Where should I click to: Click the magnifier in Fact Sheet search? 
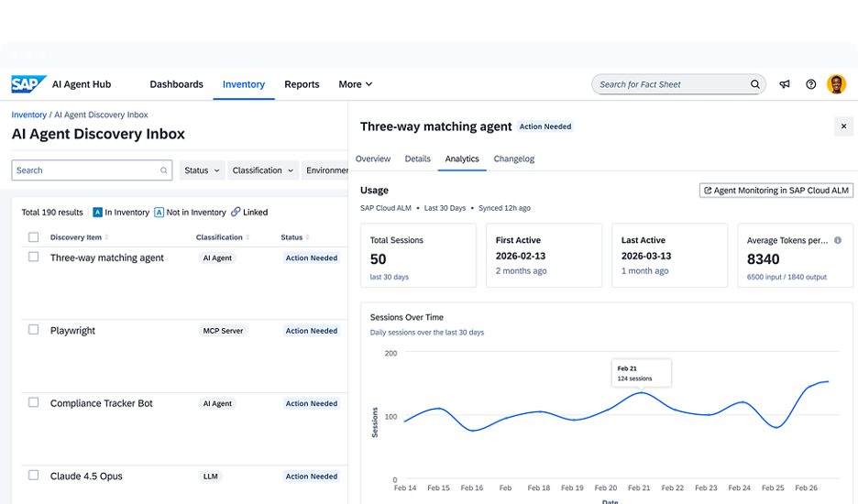[755, 84]
